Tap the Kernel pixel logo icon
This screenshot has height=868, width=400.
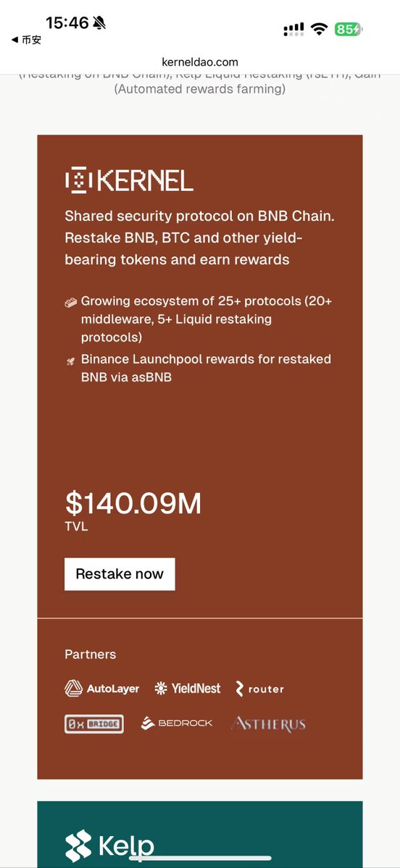(79, 180)
